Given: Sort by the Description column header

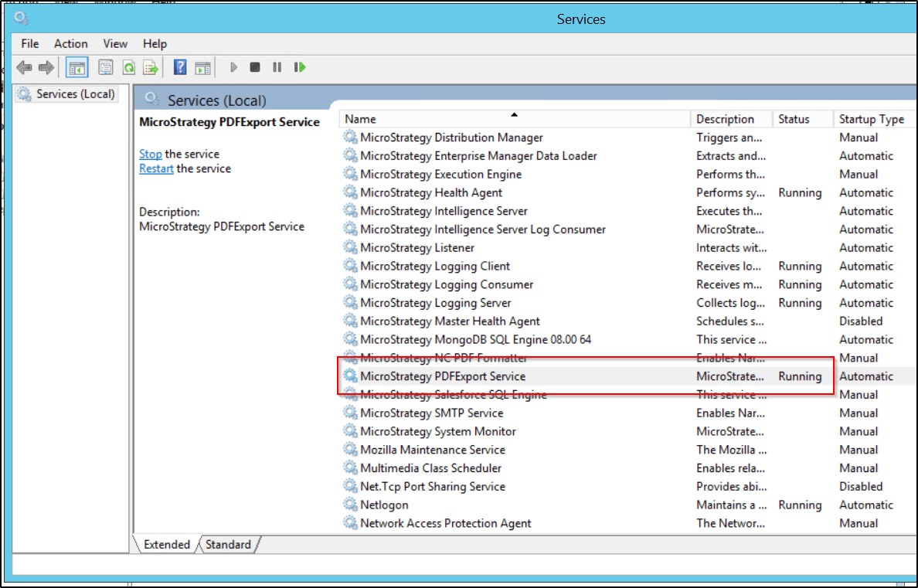Looking at the screenshot, I should tap(732, 119).
